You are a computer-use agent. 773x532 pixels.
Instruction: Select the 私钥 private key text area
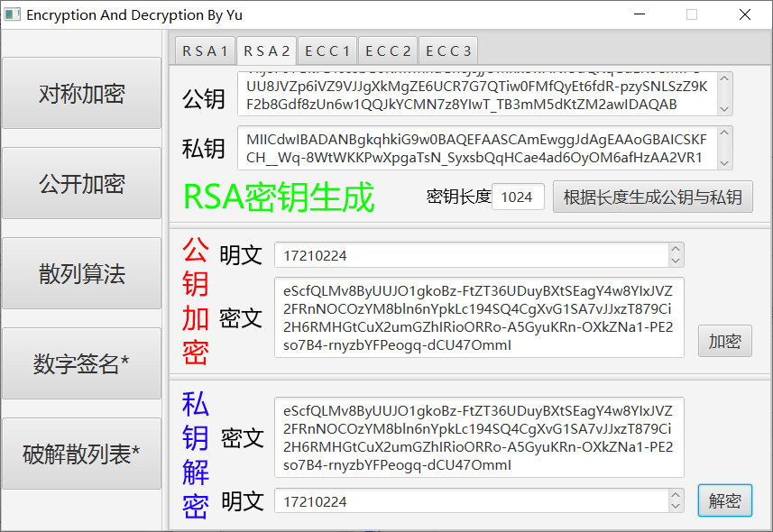(469, 148)
